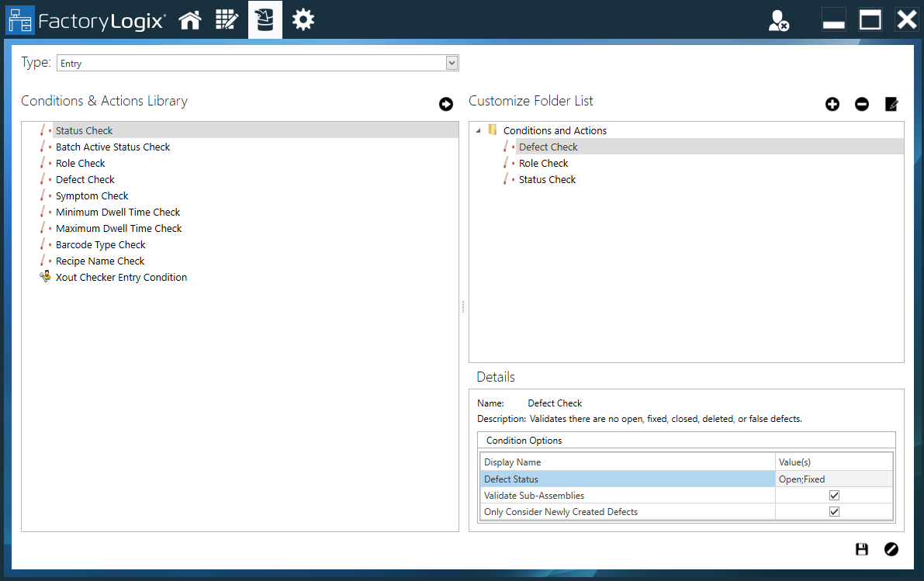Viewport: 924px width, 581px height.
Task: Click the panel splitter grip between lists
Action: point(463,307)
